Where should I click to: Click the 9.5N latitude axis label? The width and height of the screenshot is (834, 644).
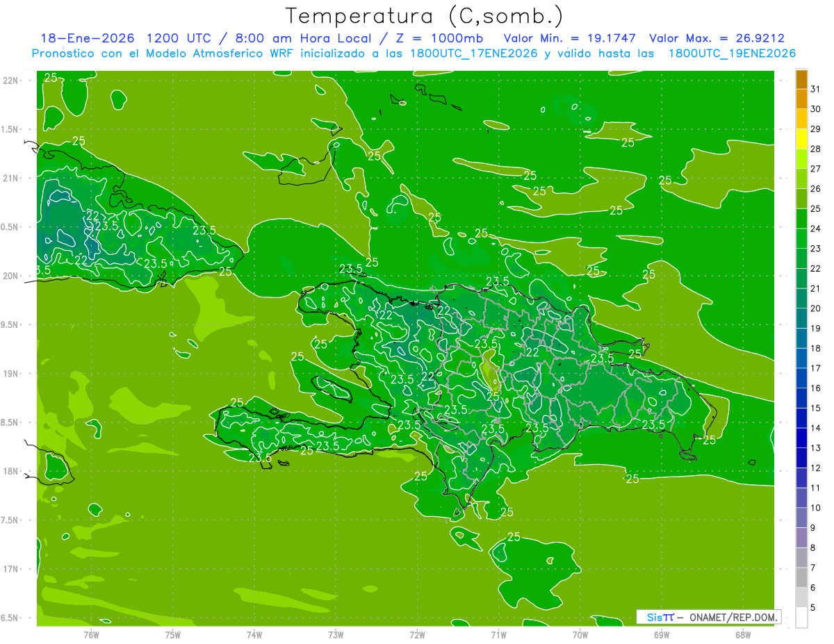[x=10, y=324]
